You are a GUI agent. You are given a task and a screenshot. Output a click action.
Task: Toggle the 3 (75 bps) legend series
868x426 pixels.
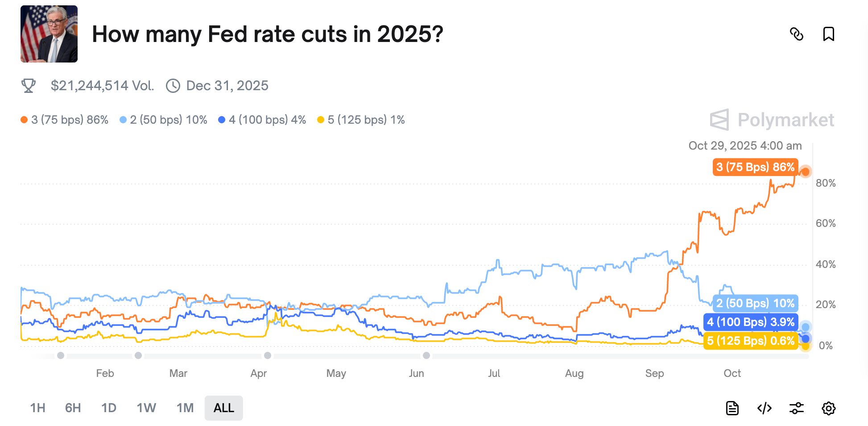(x=65, y=120)
